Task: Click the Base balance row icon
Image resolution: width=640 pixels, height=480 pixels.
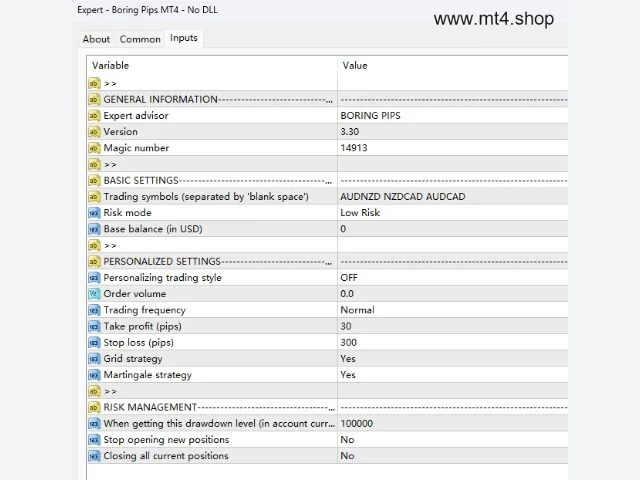Action: 94,229
